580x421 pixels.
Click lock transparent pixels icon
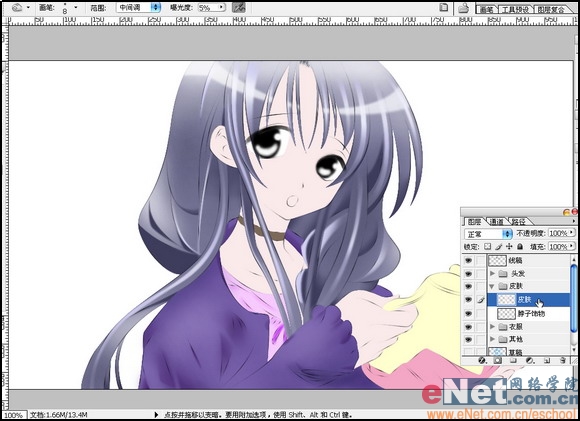[x=488, y=246]
